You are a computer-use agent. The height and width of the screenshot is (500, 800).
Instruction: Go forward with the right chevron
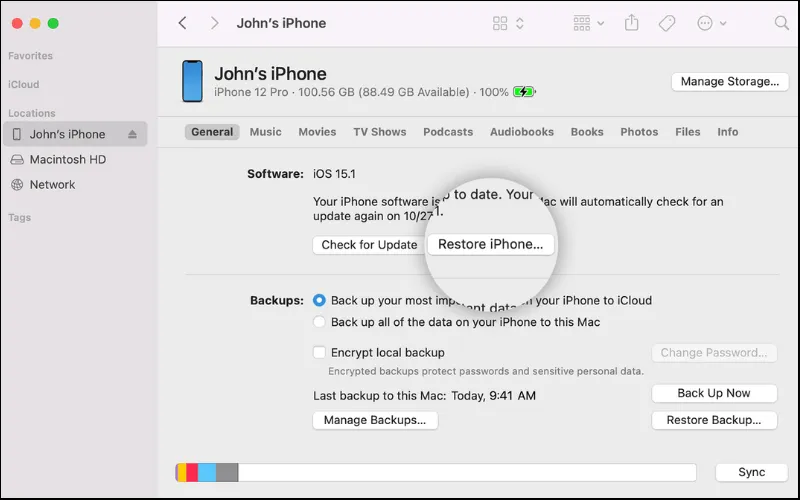214,23
